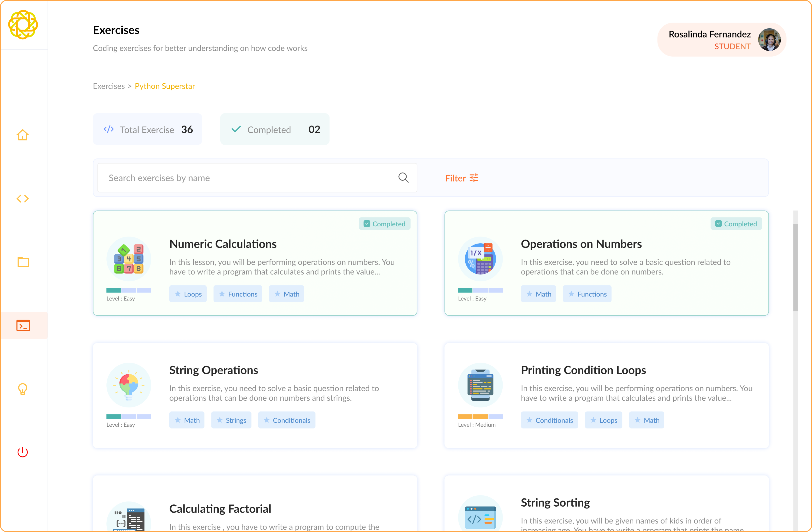This screenshot has height=532, width=812.
Task: Click the search magnifier icon
Action: 403,178
